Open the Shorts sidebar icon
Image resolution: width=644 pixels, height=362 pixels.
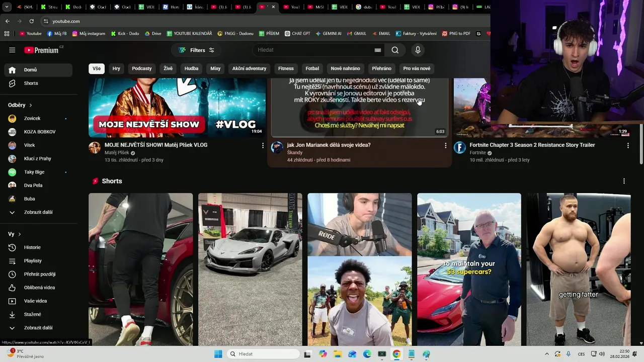click(x=12, y=83)
